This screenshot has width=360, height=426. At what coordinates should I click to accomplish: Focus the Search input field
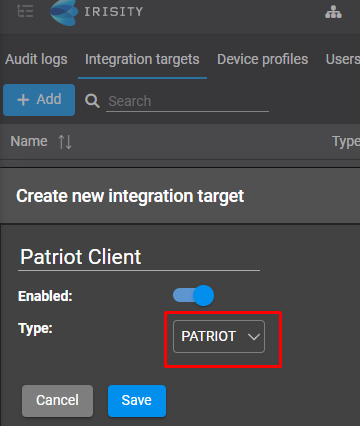[187, 101]
